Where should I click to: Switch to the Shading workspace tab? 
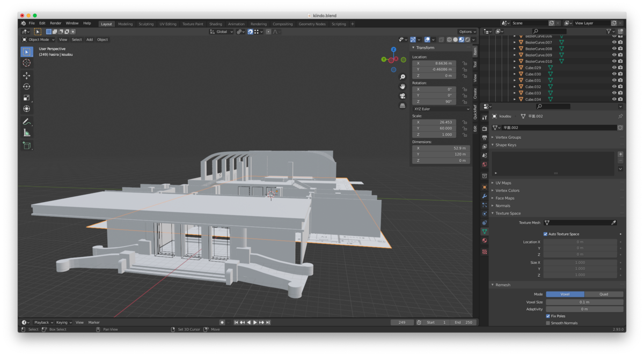click(x=216, y=24)
